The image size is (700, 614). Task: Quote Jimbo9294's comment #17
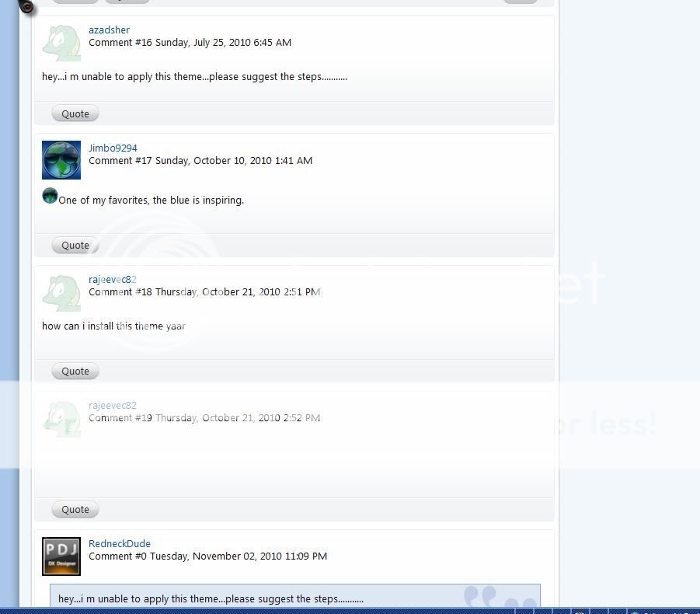[x=75, y=246]
